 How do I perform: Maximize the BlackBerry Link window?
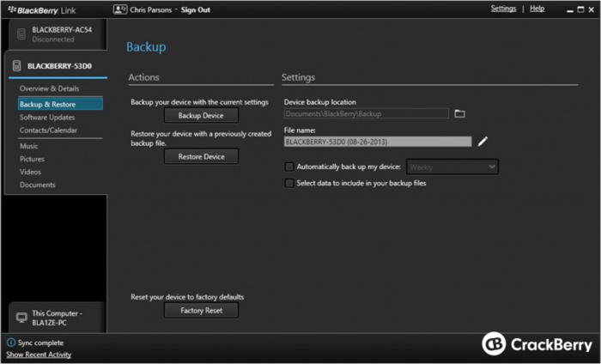tap(580, 9)
